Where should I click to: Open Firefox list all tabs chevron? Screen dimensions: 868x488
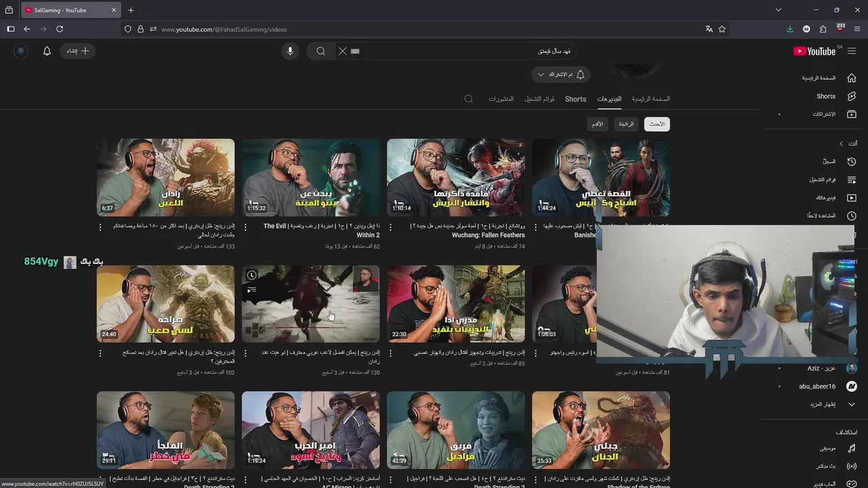[778, 10]
